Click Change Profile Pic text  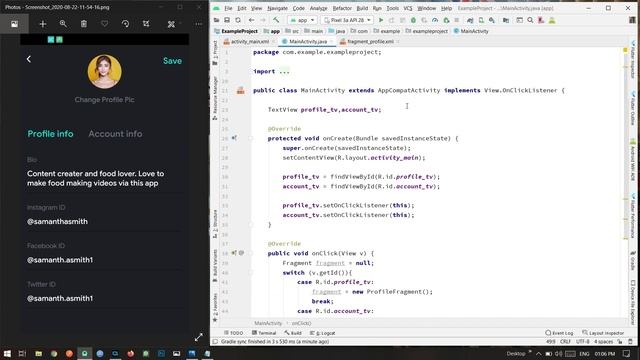104,100
